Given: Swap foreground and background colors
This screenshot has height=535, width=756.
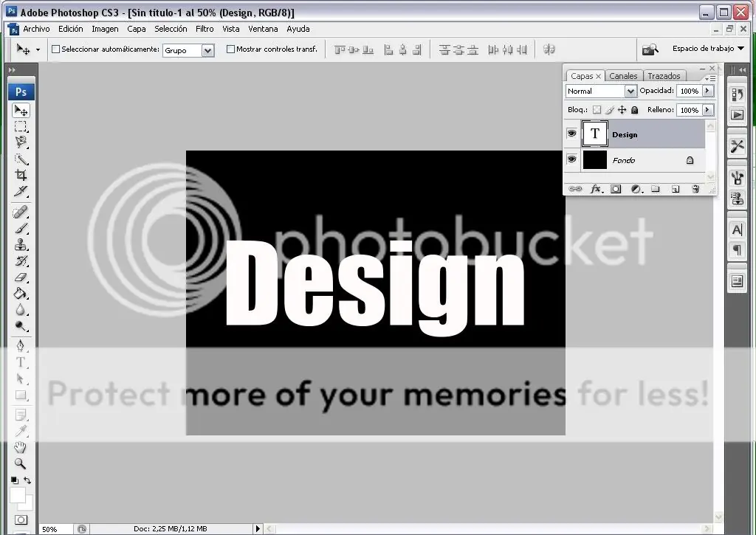Looking at the screenshot, I should [x=27, y=480].
